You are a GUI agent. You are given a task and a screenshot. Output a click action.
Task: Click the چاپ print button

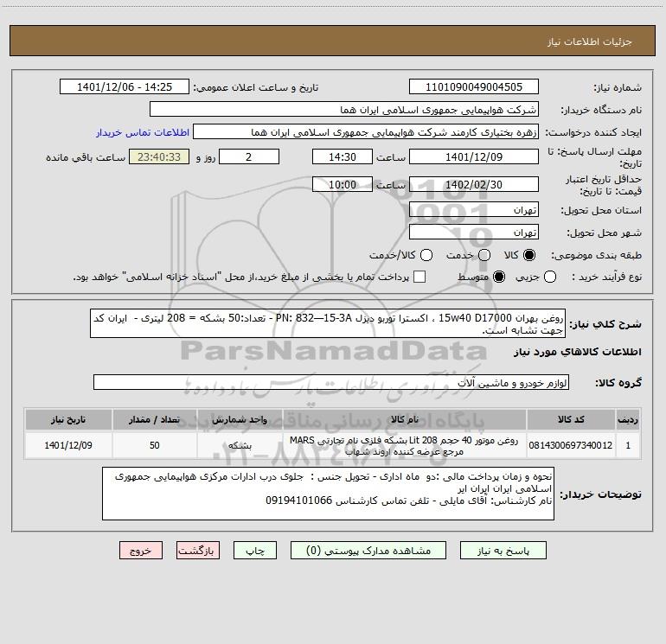point(255,551)
